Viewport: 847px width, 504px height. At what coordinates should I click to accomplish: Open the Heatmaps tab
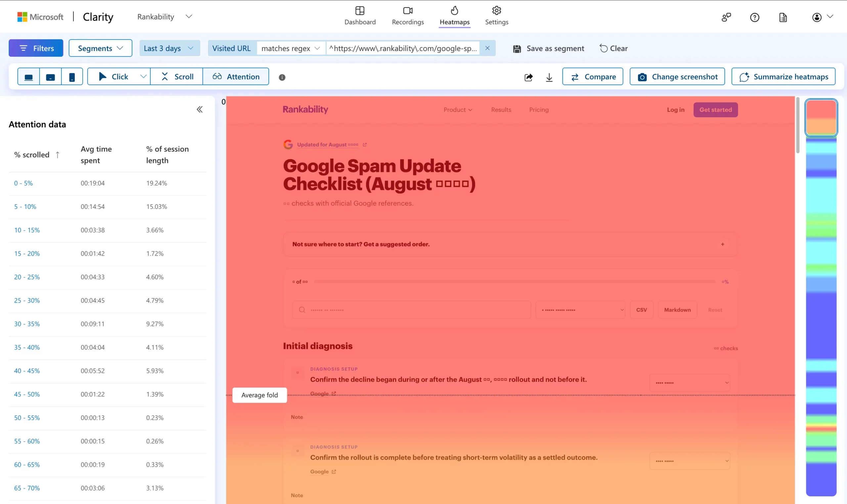click(454, 16)
